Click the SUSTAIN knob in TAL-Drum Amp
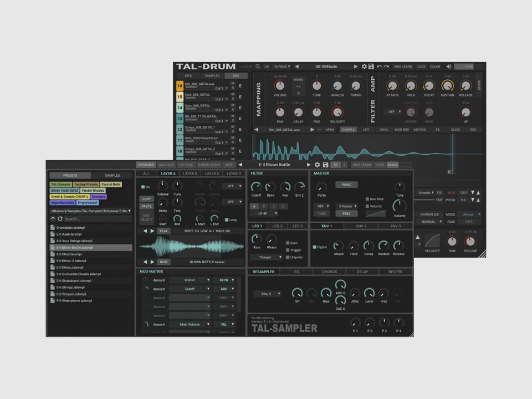The image size is (532, 399). click(447, 86)
